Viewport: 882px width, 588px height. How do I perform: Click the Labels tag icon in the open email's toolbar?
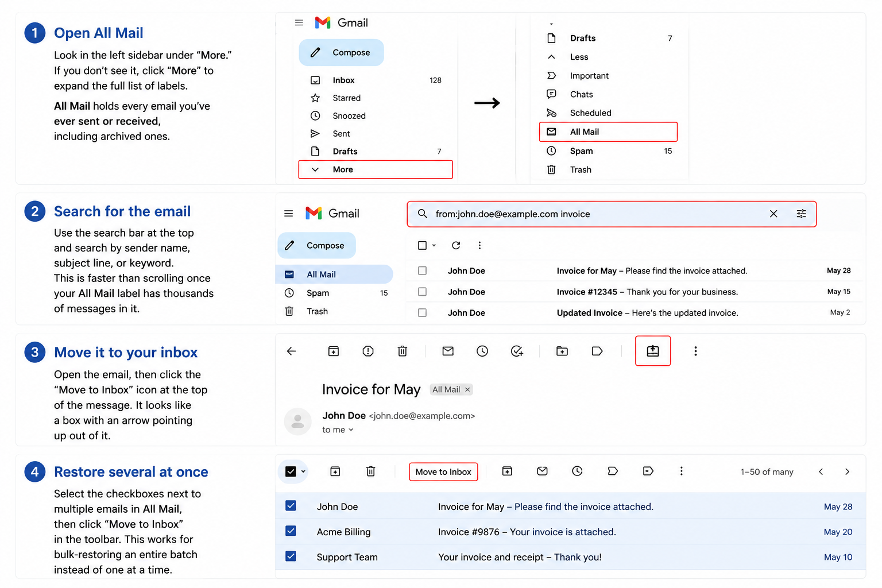[x=597, y=351]
